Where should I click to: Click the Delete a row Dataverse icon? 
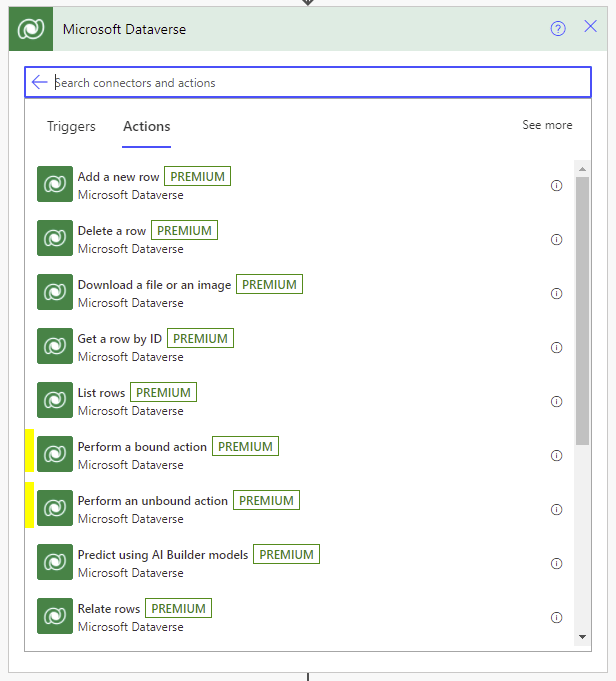coord(55,238)
